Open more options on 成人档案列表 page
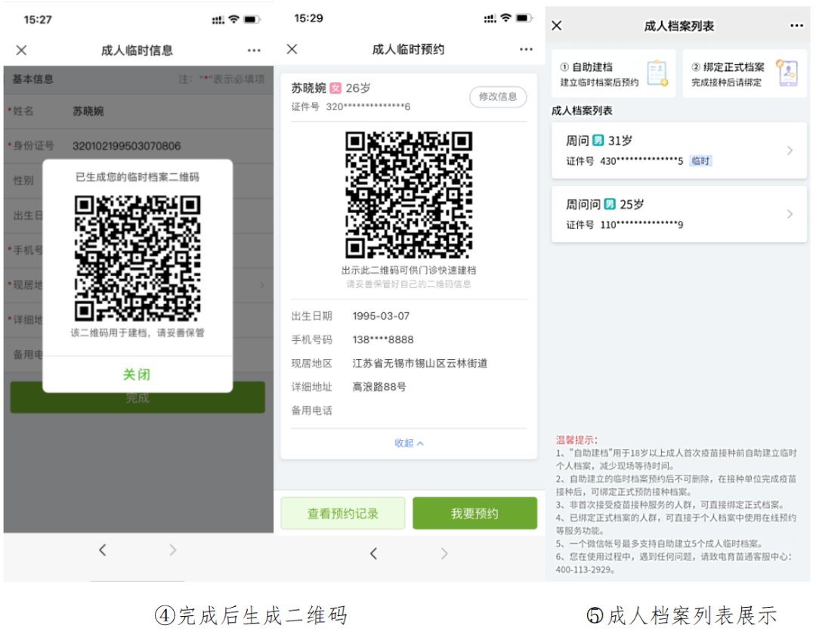 796,26
